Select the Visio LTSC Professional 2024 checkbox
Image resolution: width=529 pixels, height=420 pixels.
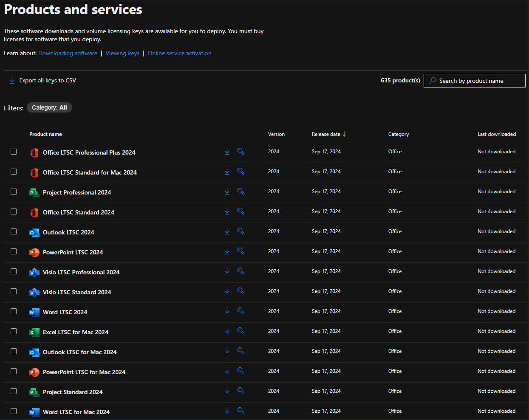click(14, 271)
